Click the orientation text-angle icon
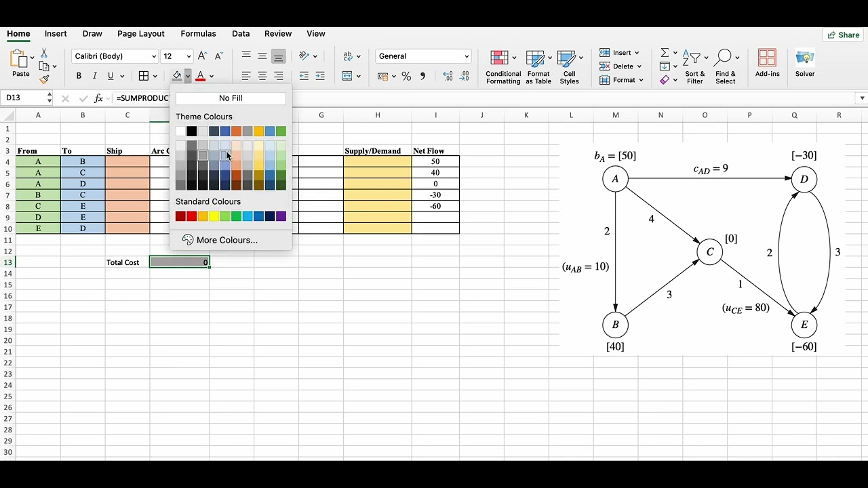The width and height of the screenshot is (868, 488). pyautogui.click(x=304, y=56)
